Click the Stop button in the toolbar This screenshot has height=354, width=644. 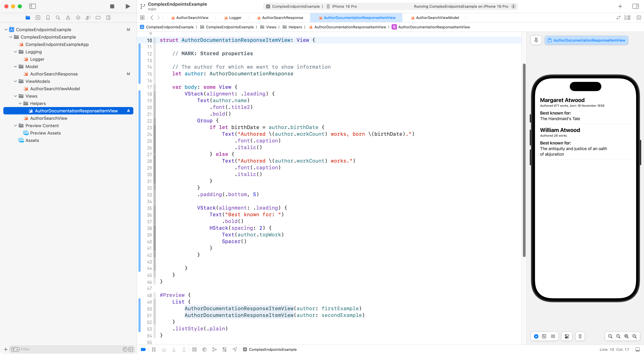(x=112, y=6)
